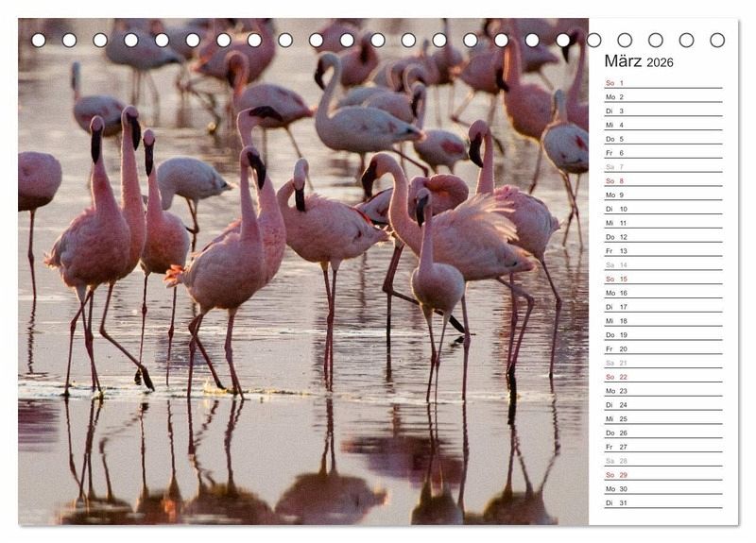The height and width of the screenshot is (543, 756).
Task: Select the Mi 18 date line
Action: click(662, 321)
